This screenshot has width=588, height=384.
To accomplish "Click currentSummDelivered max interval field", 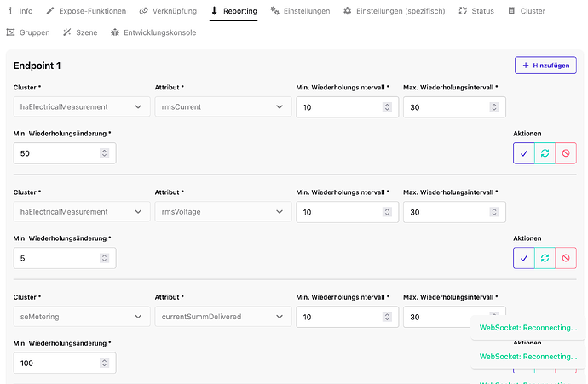I will coord(454,317).
